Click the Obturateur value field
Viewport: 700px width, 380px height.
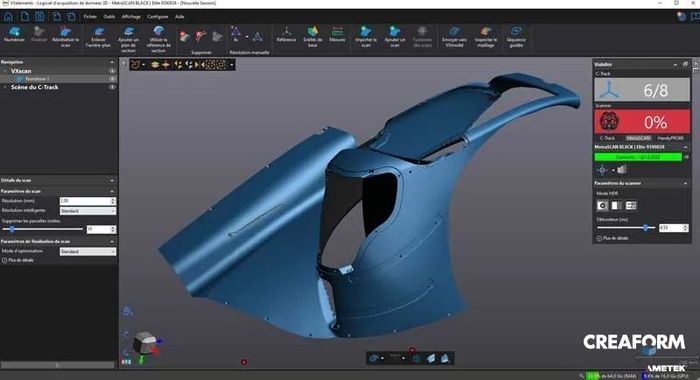674,228
